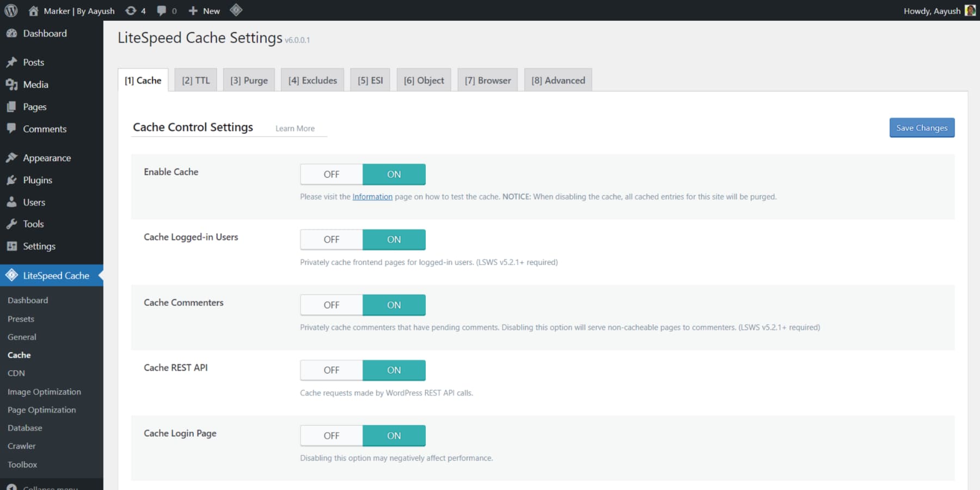Click the Plugins icon in the sidebar

pyautogui.click(x=11, y=180)
